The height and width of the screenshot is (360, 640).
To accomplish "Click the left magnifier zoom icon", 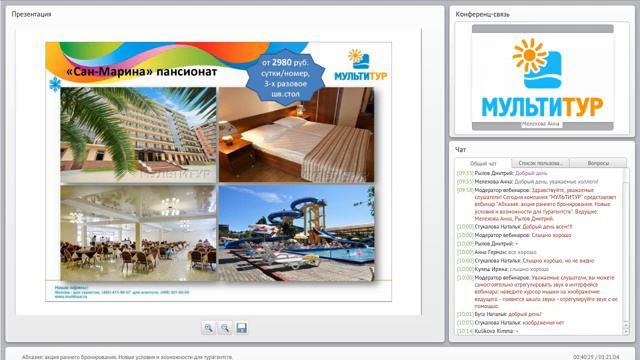I will tap(208, 328).
